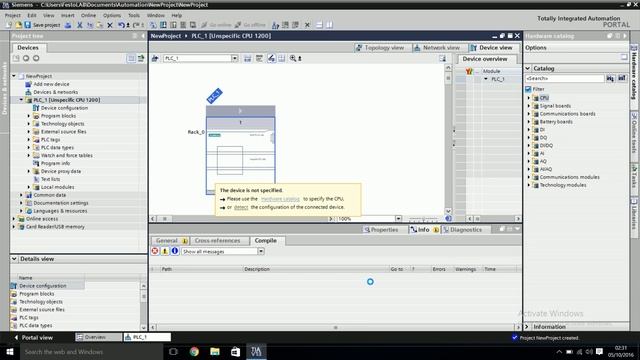Image resolution: width=640 pixels, height=360 pixels.
Task: Open the Hardware catalog side tab
Action: pyautogui.click(x=634, y=76)
